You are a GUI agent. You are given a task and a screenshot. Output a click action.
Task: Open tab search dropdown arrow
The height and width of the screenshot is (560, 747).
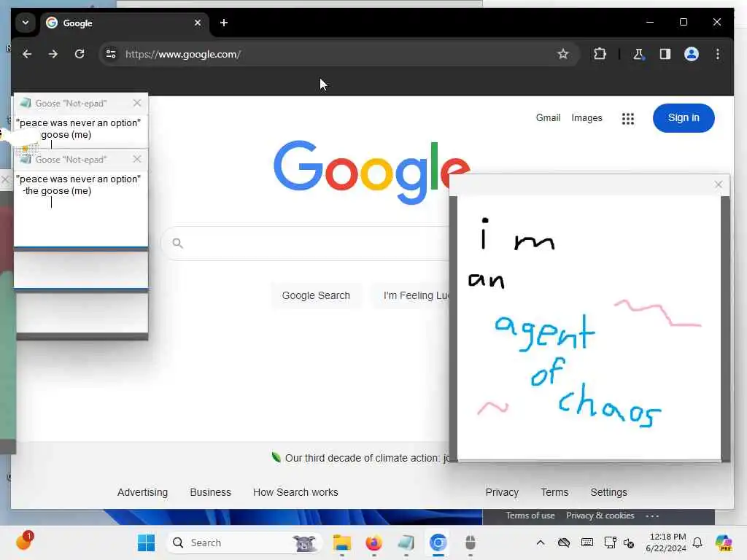tap(26, 23)
